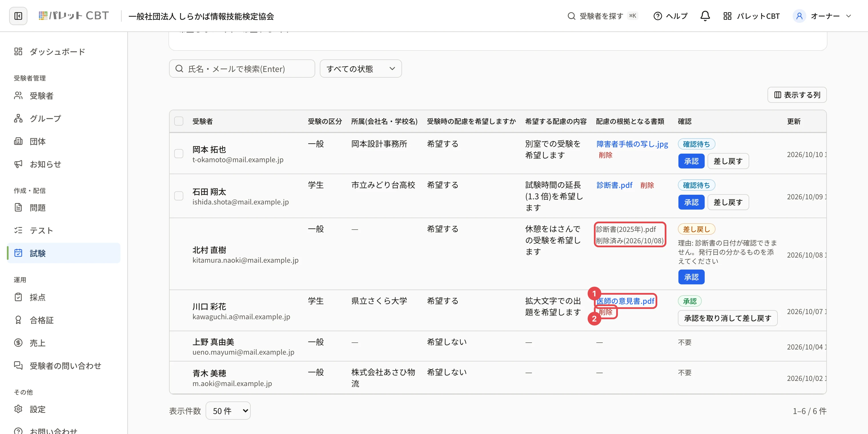Click the 受験者の問い合わせ chat icon
This screenshot has width=868, height=434.
18,365
